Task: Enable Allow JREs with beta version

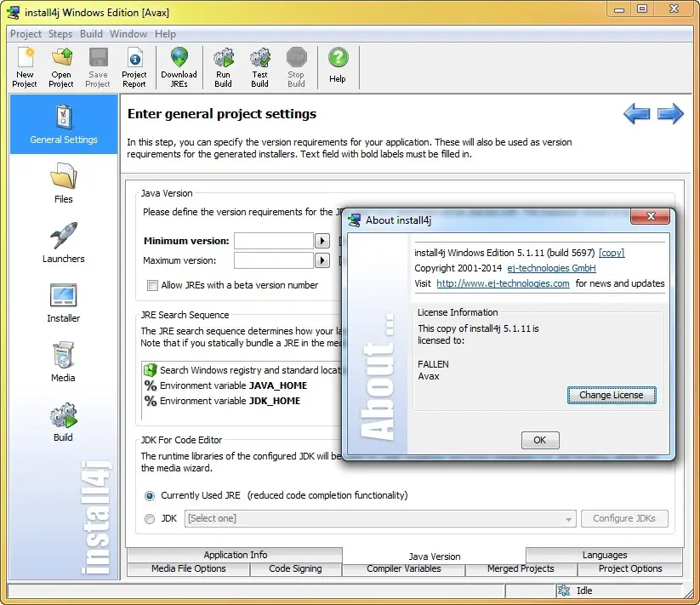Action: 153,285
